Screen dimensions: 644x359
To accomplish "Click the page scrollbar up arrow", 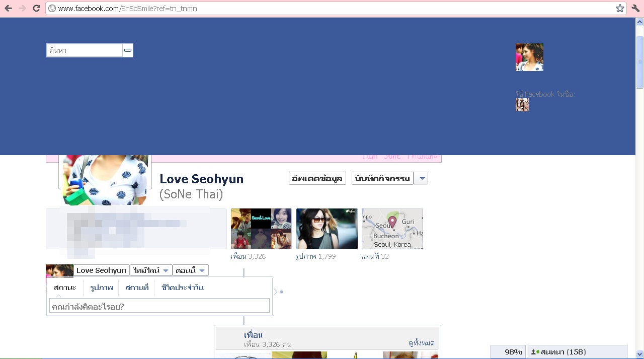I will tap(639, 22).
